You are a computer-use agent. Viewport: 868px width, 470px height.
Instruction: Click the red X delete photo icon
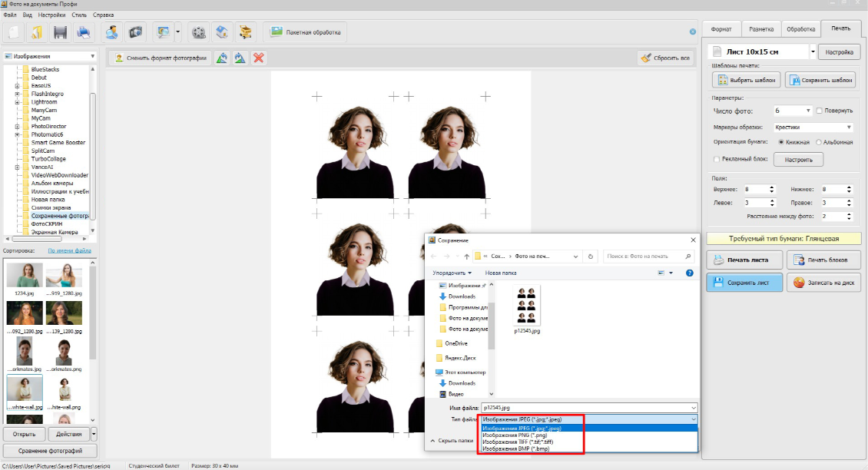coord(260,58)
